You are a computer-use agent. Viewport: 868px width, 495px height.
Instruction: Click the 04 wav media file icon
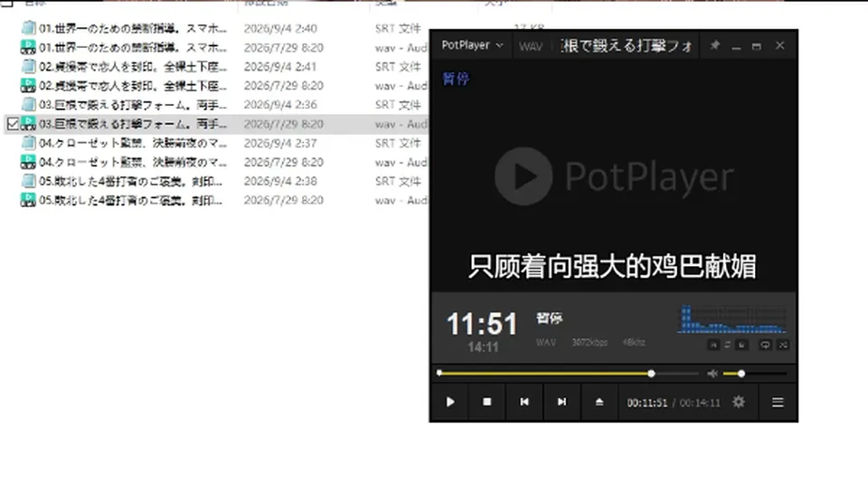tap(28, 161)
